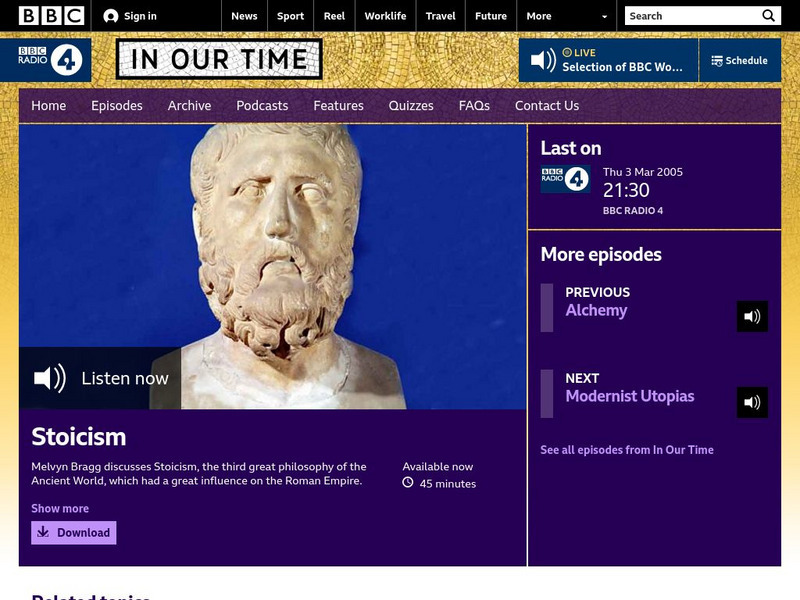Switch to the Episodes section

pos(117,105)
